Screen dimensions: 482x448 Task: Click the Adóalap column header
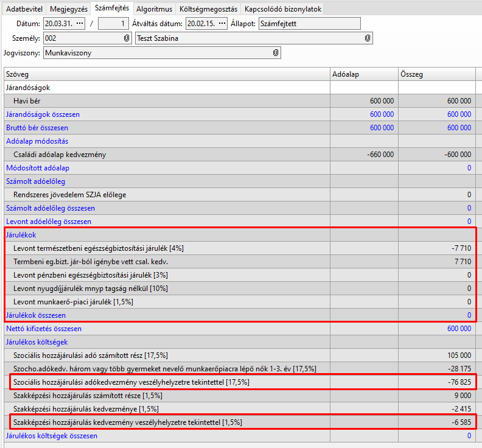click(363, 74)
